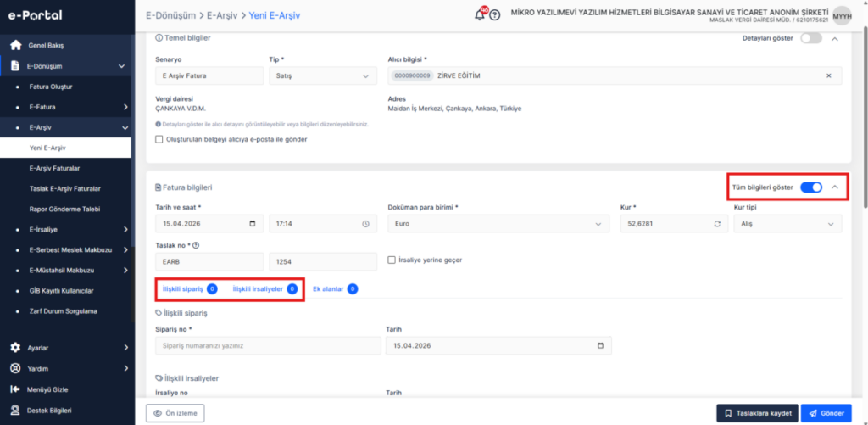The image size is (868, 425).
Task: Remove the ZİRVE EĞİTİM recipient with X
Action: click(829, 75)
